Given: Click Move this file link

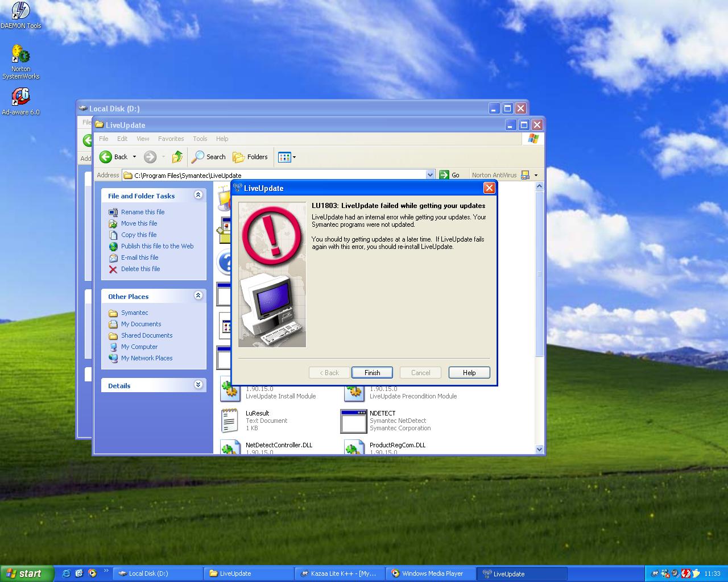Looking at the screenshot, I should (x=139, y=223).
